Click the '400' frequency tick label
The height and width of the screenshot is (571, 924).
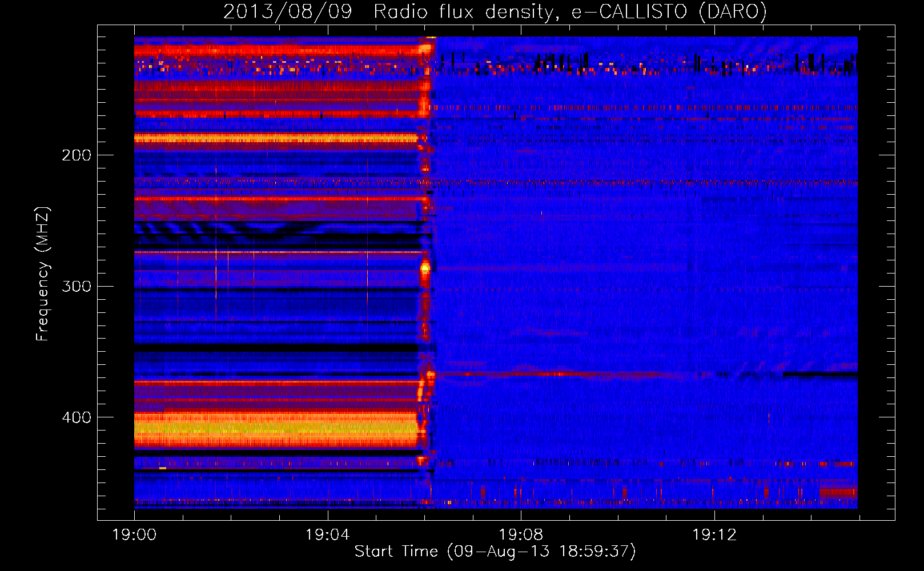pos(77,417)
